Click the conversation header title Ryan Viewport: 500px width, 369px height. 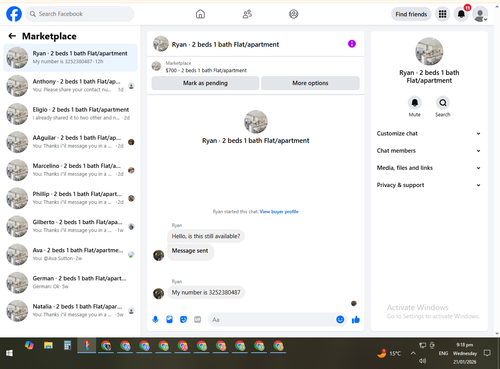tap(225, 44)
